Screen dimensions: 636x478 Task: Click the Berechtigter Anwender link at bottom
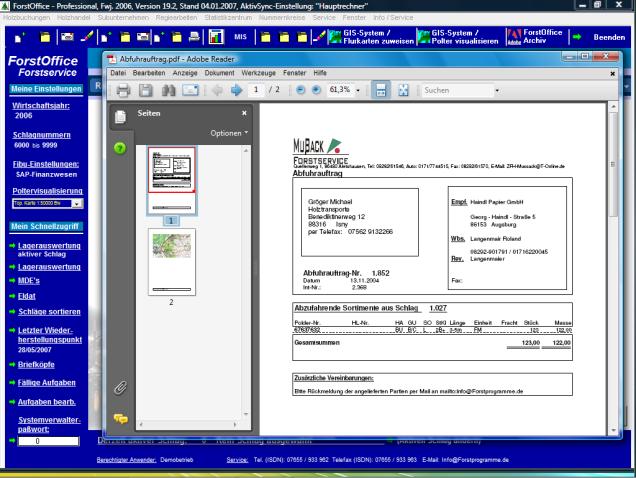click(x=127, y=460)
